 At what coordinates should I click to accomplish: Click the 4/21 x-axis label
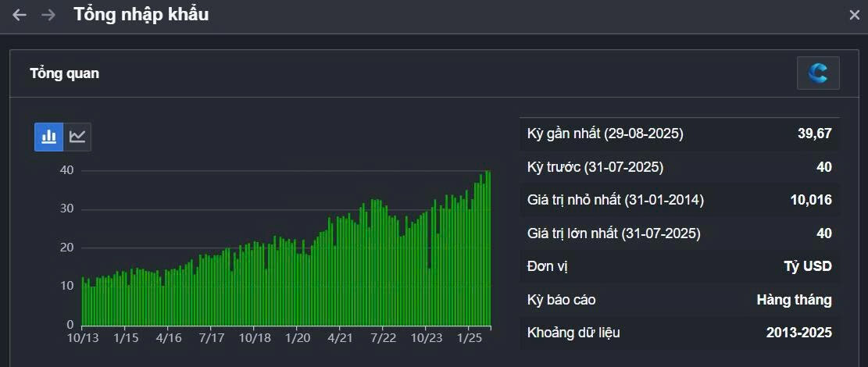tap(340, 337)
